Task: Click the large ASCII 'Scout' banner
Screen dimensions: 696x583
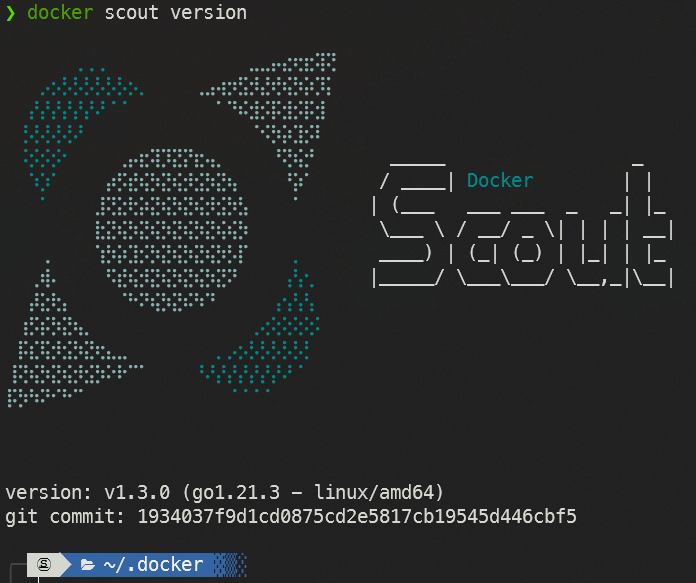Action: click(523, 225)
